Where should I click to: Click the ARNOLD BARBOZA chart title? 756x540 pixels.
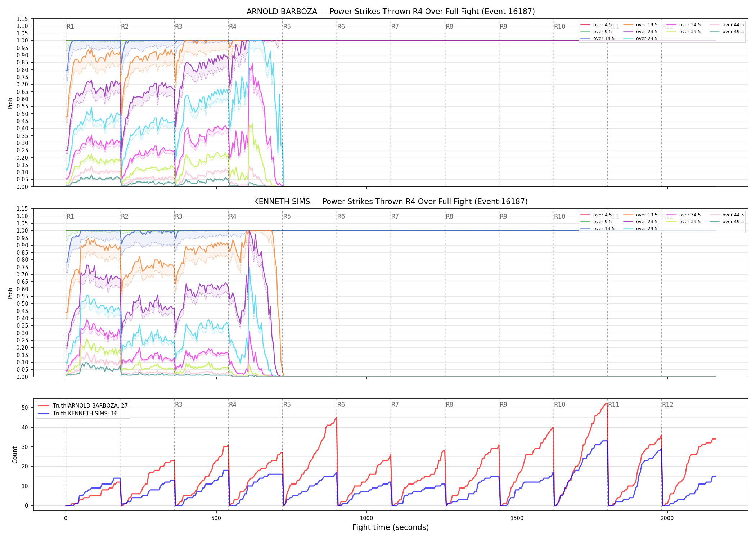391,12
